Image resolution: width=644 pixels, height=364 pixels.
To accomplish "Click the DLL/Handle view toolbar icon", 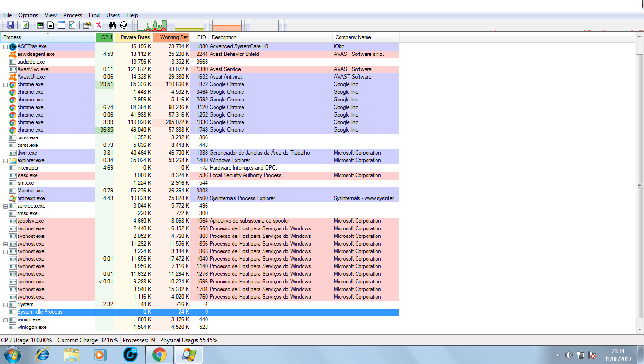I will [x=72, y=25].
